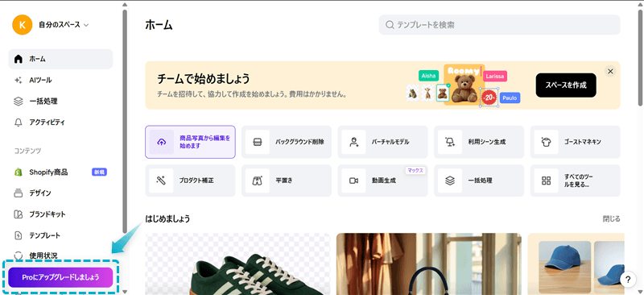The width and height of the screenshot is (644, 295).
Task: Click the テンプレート document icon
Action: (18, 235)
